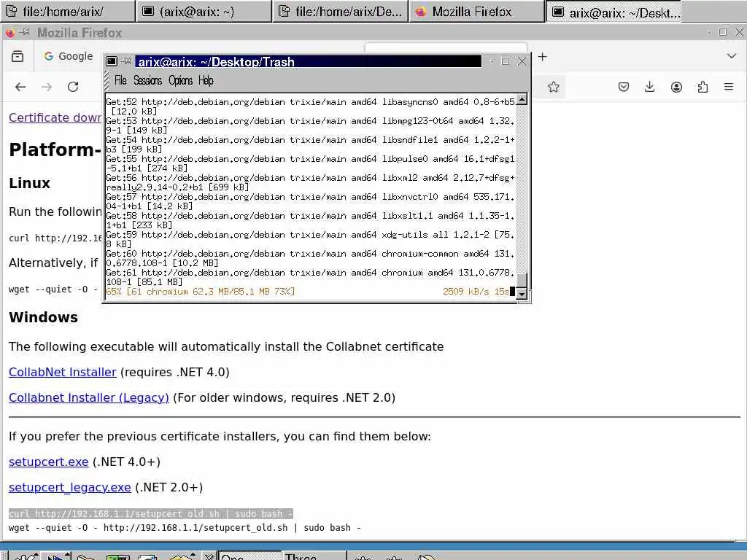Click terminal line Get:52 libasyncns0

click(x=310, y=106)
